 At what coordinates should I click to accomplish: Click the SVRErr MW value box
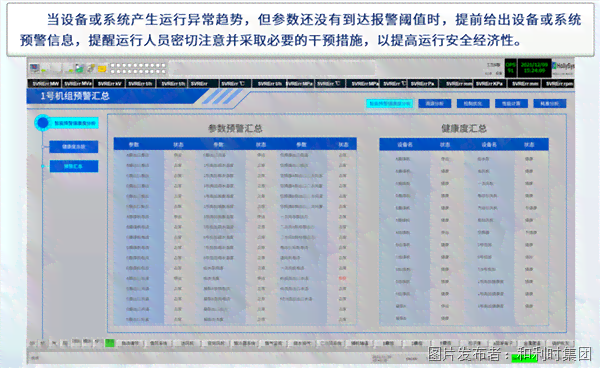45,83
